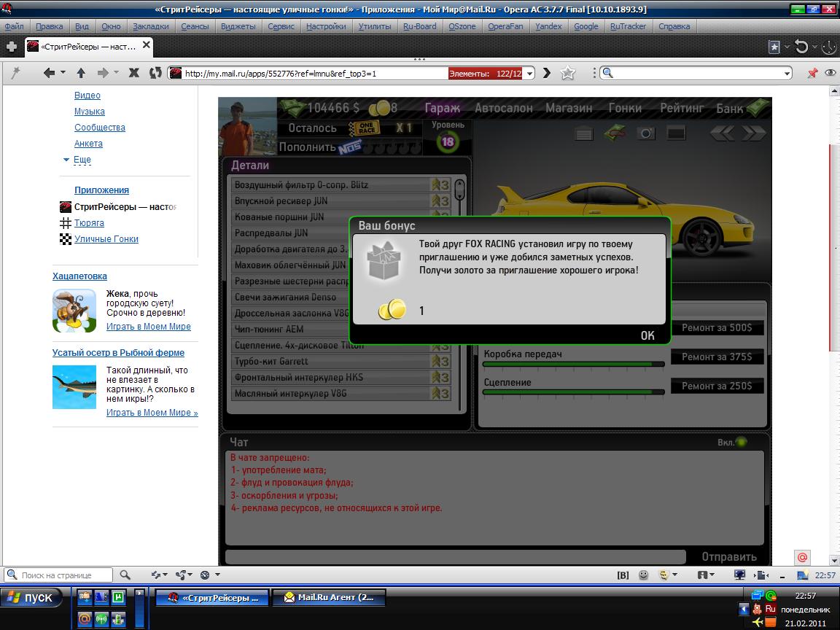This screenshot has height=630, width=840.
Task: Open the Настройки menu
Action: click(x=326, y=26)
